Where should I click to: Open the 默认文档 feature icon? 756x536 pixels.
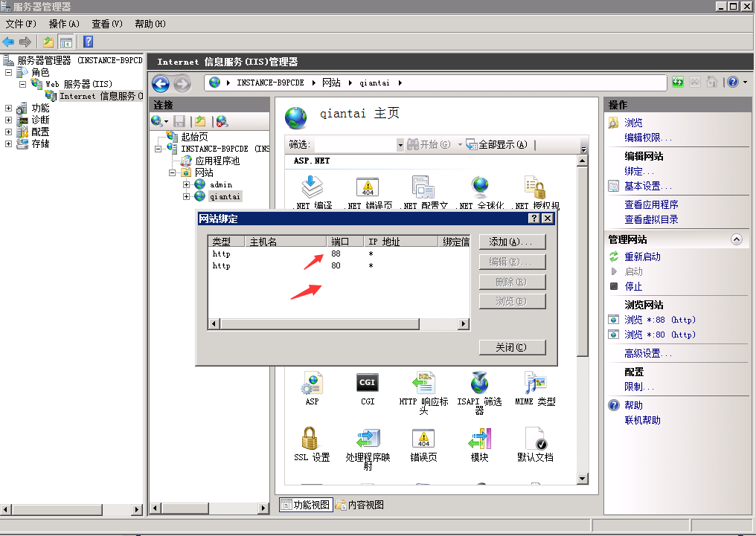535,439
